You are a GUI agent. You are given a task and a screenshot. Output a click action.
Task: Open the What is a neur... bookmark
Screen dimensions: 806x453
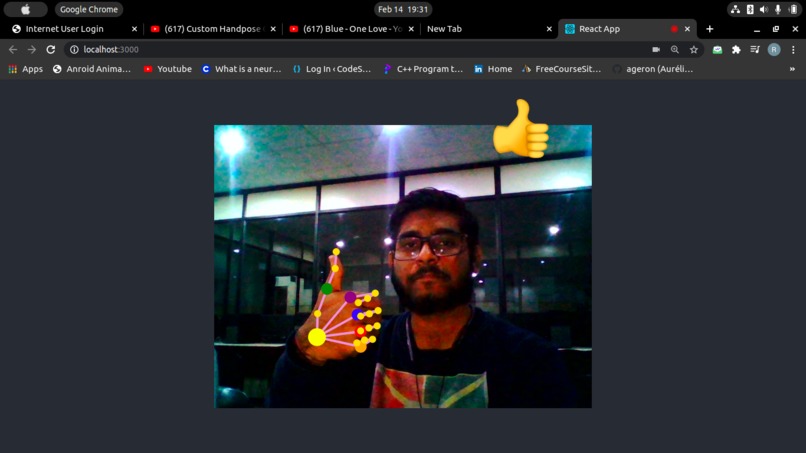pos(242,69)
